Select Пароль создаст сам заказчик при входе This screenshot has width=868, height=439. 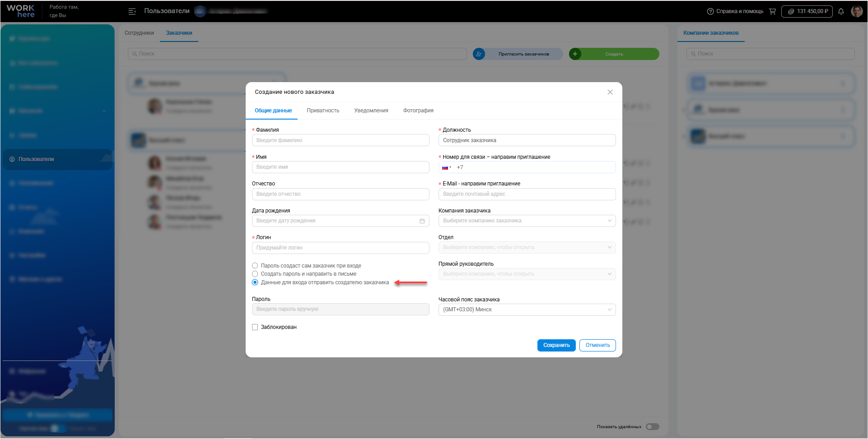point(255,266)
